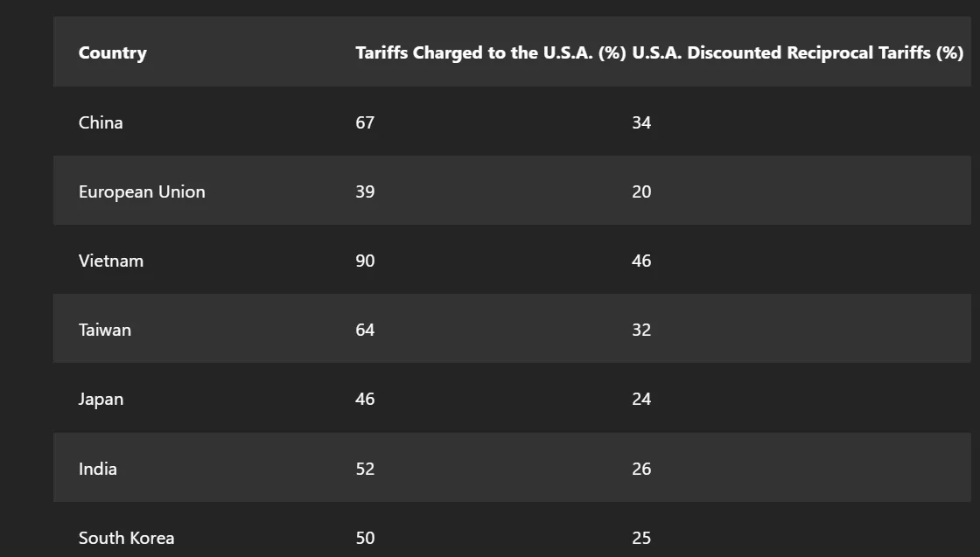980x557 pixels.
Task: Select the South Korea country cell
Action: 126,538
